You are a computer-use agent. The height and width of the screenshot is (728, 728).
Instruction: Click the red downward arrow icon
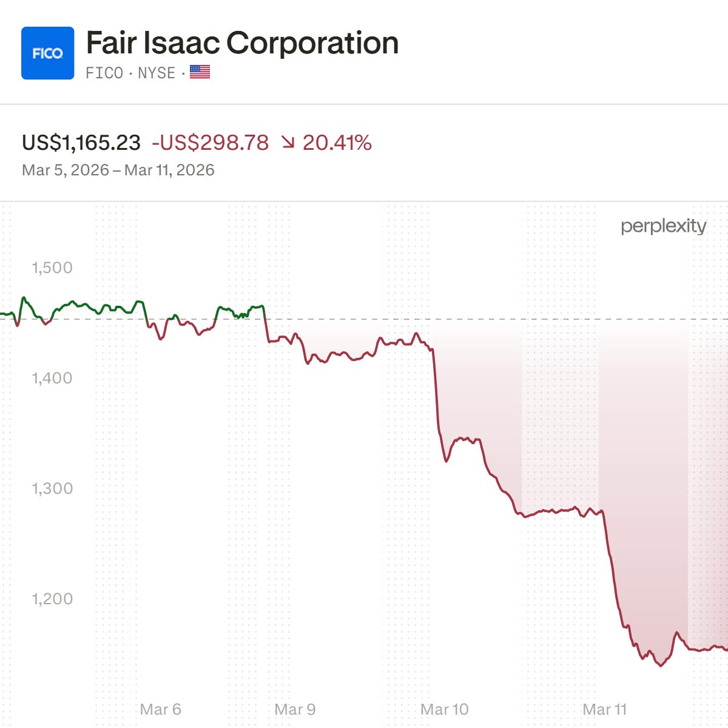(288, 143)
